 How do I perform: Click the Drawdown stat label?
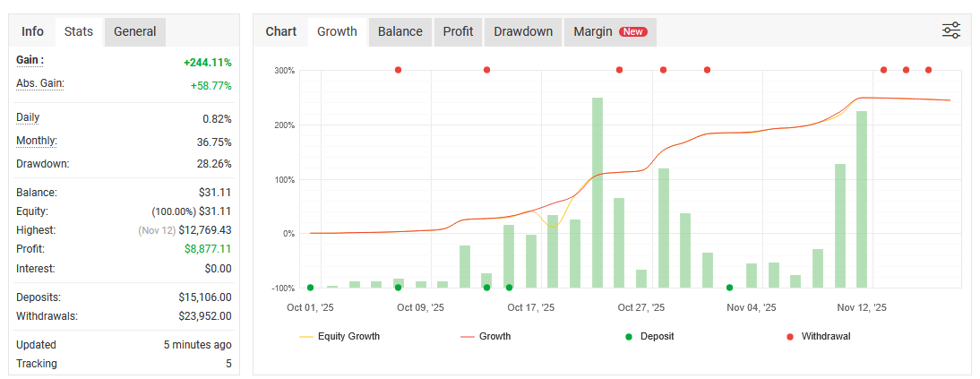[42, 164]
